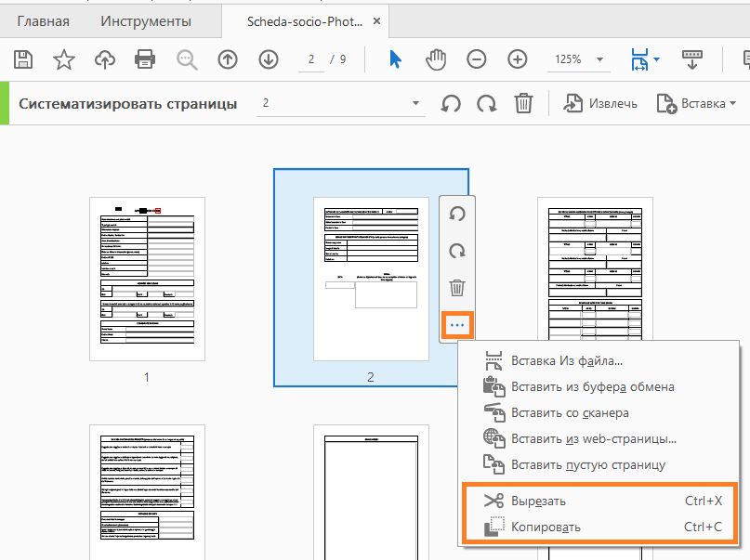Choose Вставить из буфера обмена
Screen dimensions: 750x560
pos(599,386)
